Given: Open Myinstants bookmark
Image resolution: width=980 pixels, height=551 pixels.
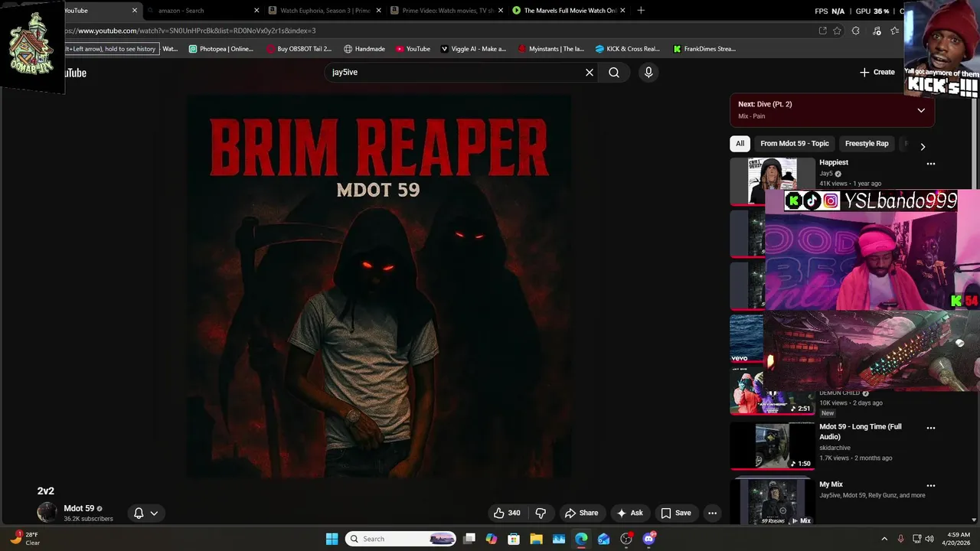Looking at the screenshot, I should click(x=550, y=49).
